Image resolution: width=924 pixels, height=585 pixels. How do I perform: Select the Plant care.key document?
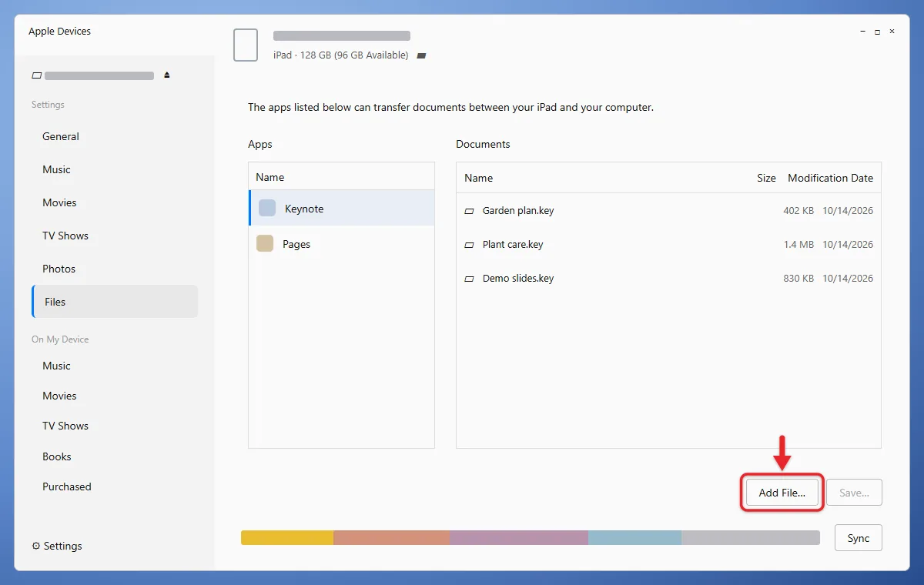point(668,245)
